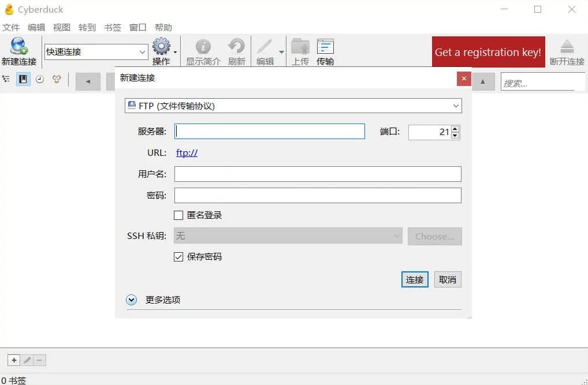Click the 搜索 search box

(542, 82)
